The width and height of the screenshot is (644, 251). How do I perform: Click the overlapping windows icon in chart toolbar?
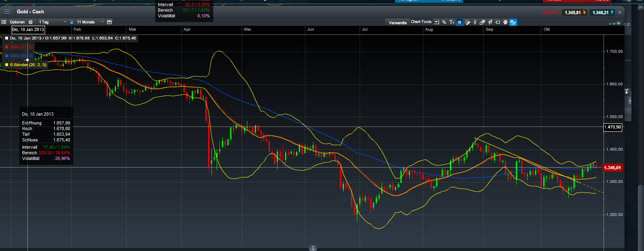(482, 22)
